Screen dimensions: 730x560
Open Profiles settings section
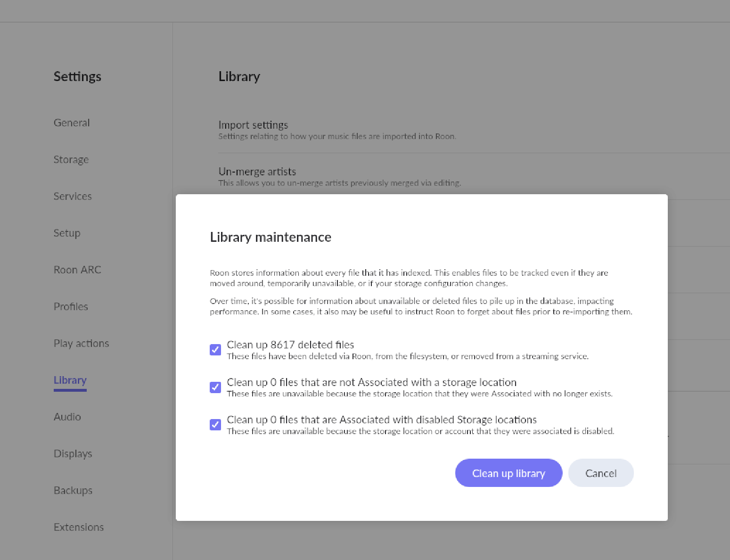pos(71,307)
